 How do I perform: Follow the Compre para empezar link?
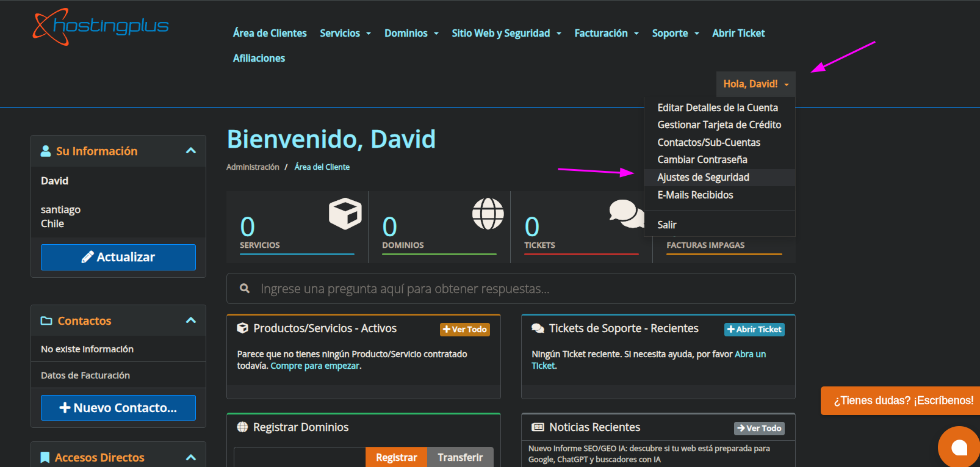pos(315,366)
